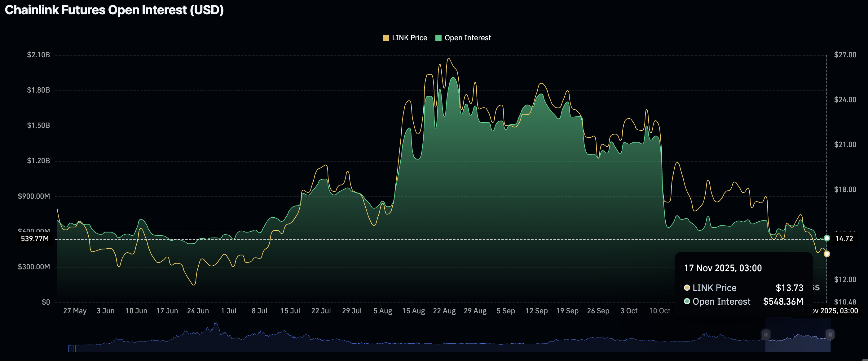Click the Chainlink Futures Open Interest title
The height and width of the screenshot is (361, 868).
114,10
